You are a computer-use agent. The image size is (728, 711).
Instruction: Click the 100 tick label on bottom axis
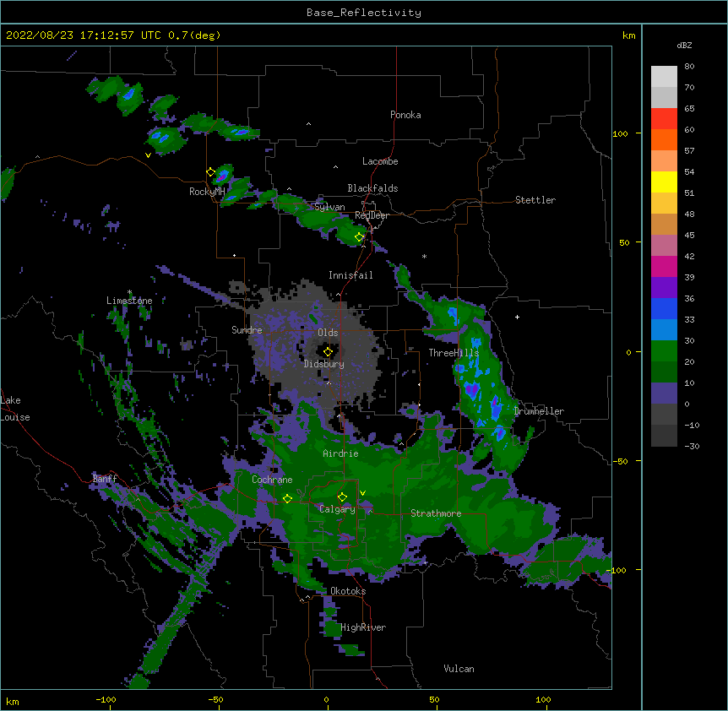coord(543,699)
